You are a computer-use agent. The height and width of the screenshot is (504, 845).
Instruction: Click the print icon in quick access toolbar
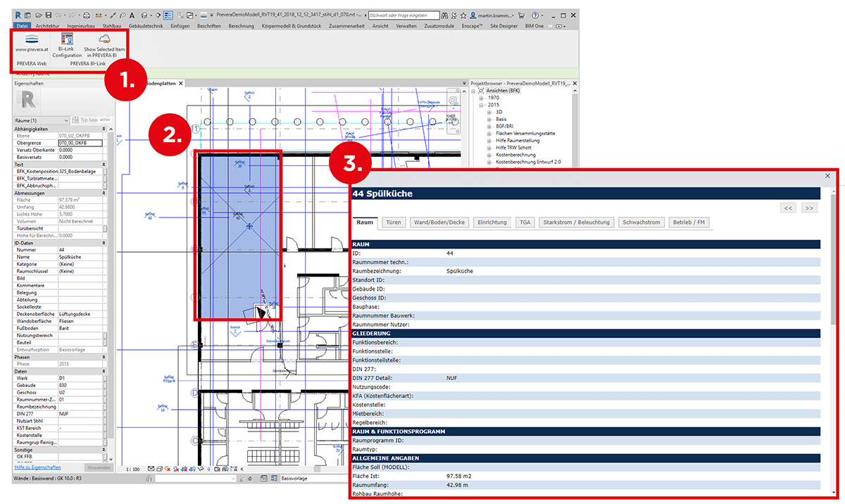coord(87,15)
